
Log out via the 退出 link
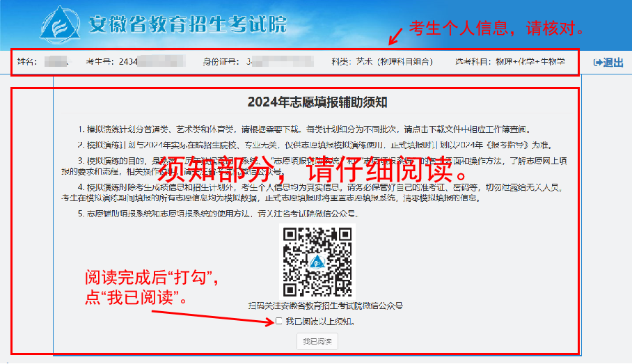coord(608,63)
